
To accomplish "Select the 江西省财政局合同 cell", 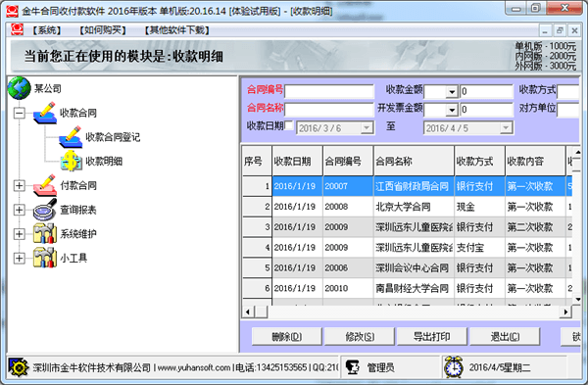I will click(x=414, y=186).
